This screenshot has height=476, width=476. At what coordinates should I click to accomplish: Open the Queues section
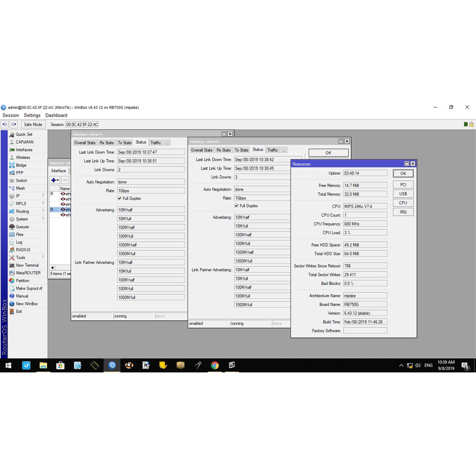(x=22, y=227)
